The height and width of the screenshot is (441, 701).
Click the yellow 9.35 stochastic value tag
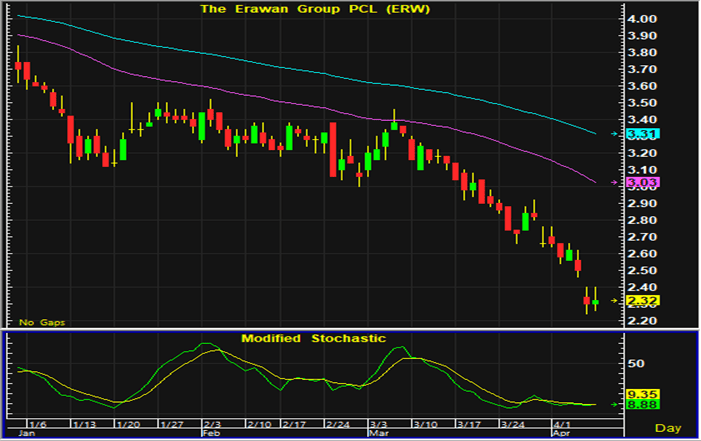pyautogui.click(x=639, y=394)
